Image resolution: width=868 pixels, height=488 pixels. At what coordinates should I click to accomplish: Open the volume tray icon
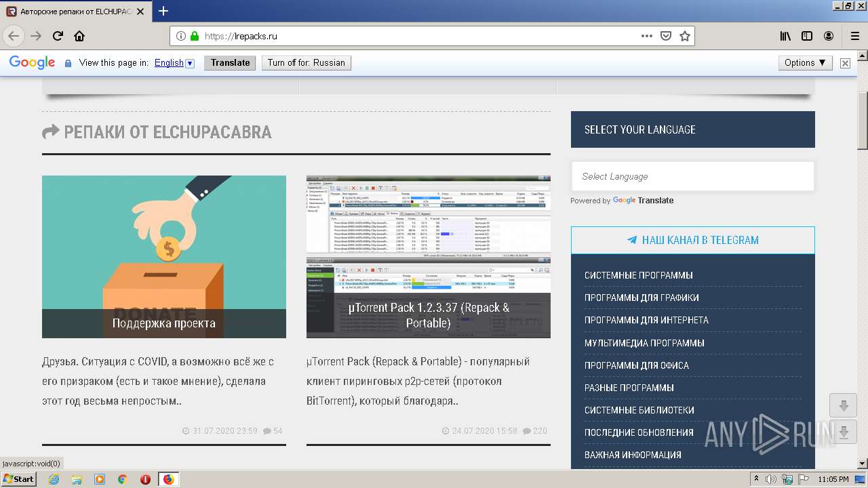tap(771, 479)
